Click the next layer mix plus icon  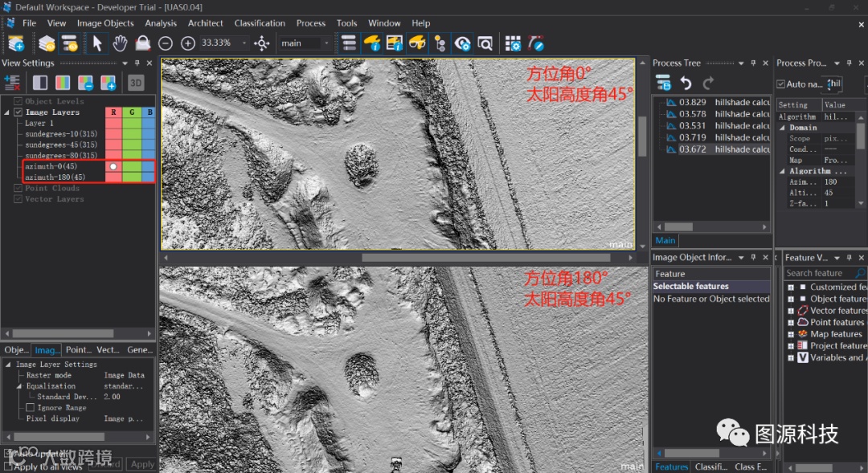[108, 83]
